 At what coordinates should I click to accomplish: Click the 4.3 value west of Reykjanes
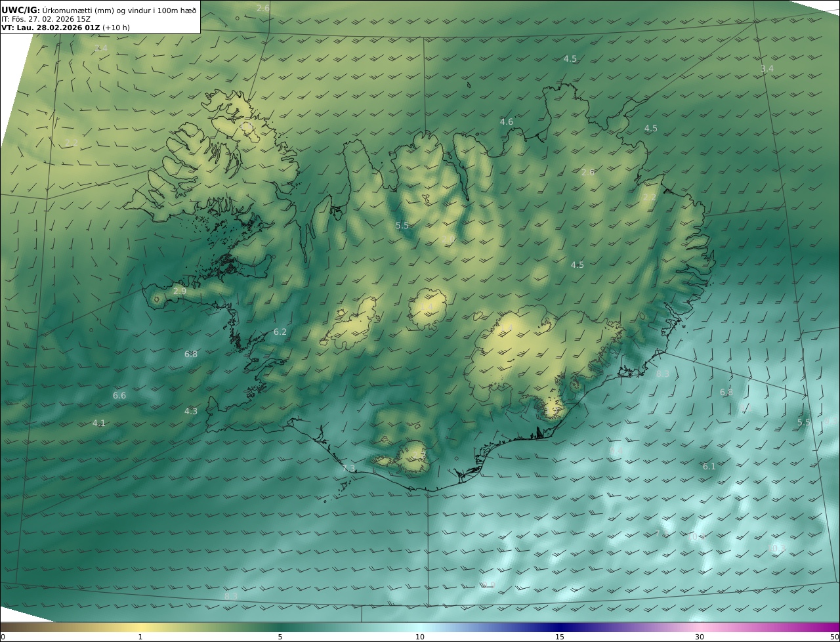coord(191,412)
